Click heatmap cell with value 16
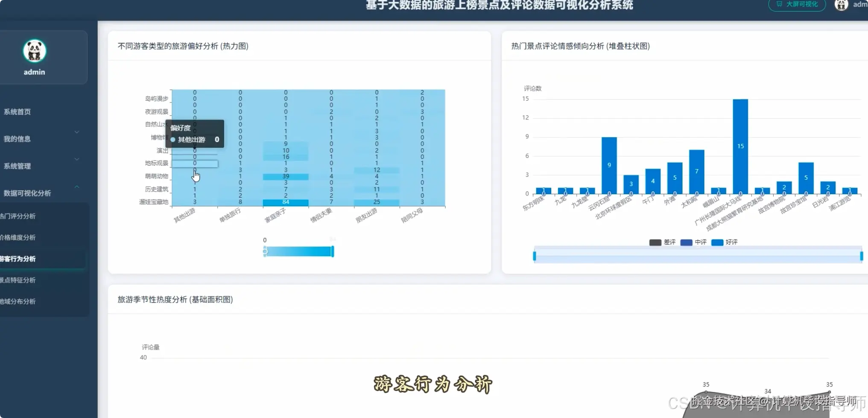This screenshot has width=868, height=418. click(x=286, y=157)
